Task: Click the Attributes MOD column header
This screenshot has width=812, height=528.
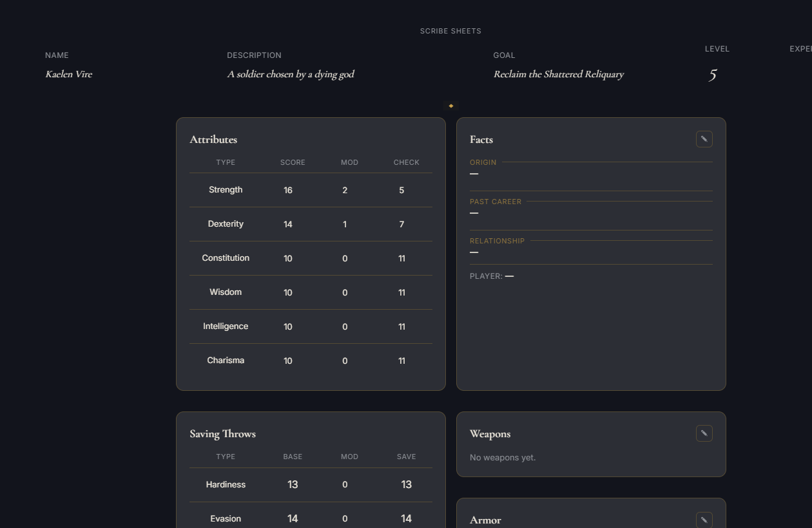Action: tap(349, 162)
